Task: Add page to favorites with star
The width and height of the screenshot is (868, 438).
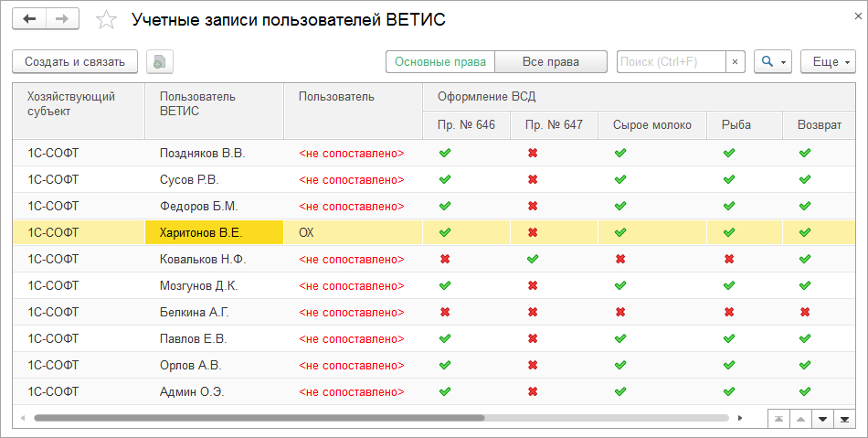Action: coord(107,20)
